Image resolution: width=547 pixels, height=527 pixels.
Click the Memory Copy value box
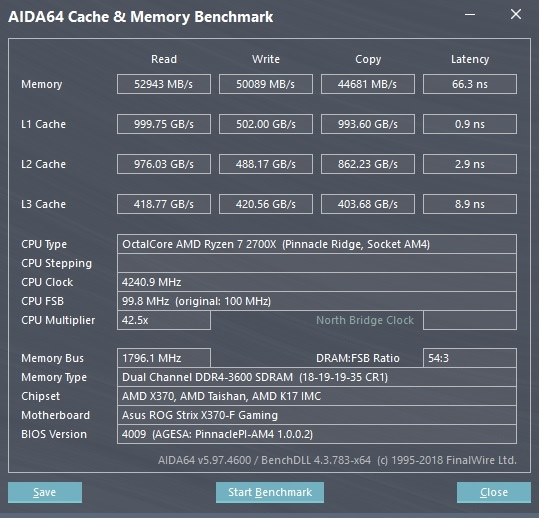pos(368,84)
